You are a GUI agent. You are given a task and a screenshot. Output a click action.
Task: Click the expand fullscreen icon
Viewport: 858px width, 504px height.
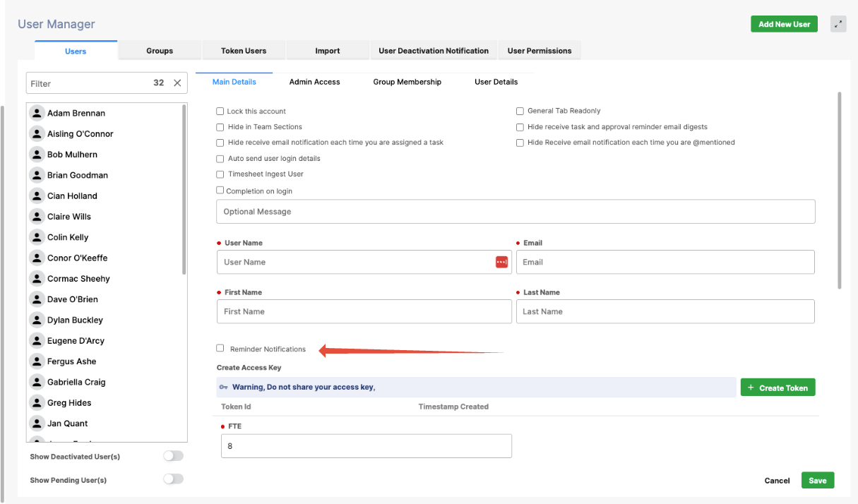(838, 23)
